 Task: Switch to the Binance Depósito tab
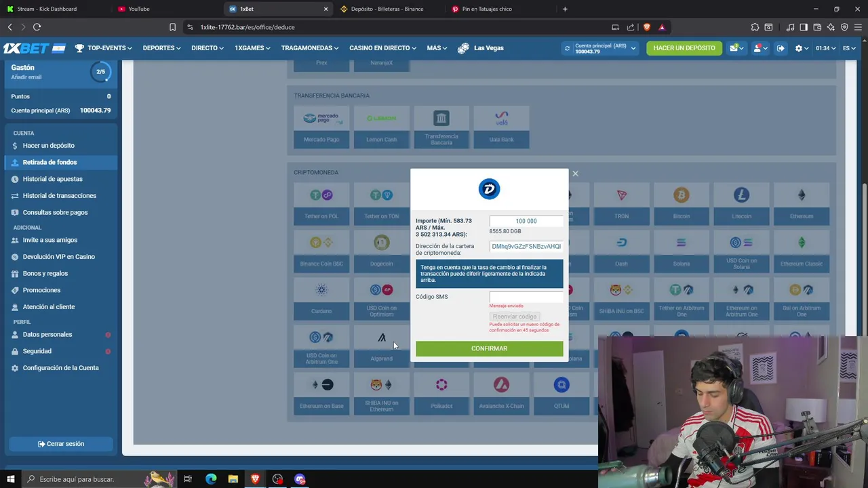pyautogui.click(x=387, y=9)
